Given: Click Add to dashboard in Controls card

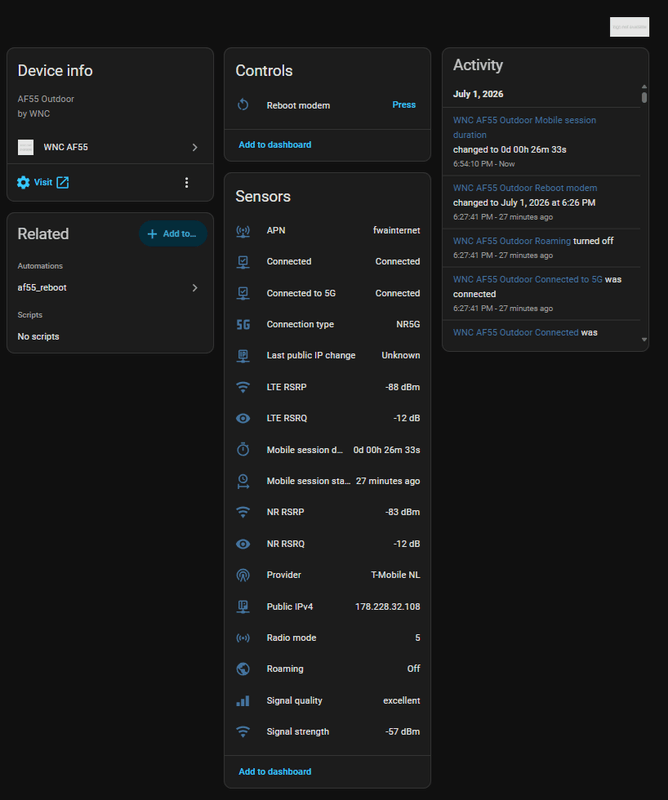Looking at the screenshot, I should pos(275,145).
